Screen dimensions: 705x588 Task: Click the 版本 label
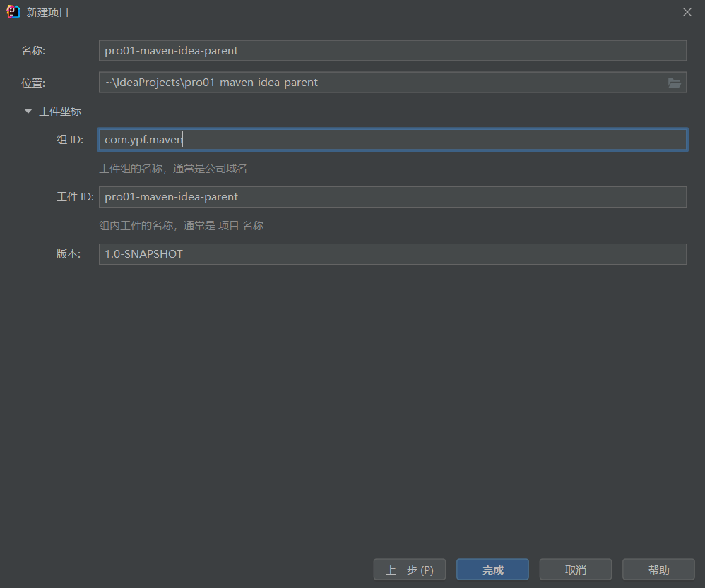click(69, 254)
